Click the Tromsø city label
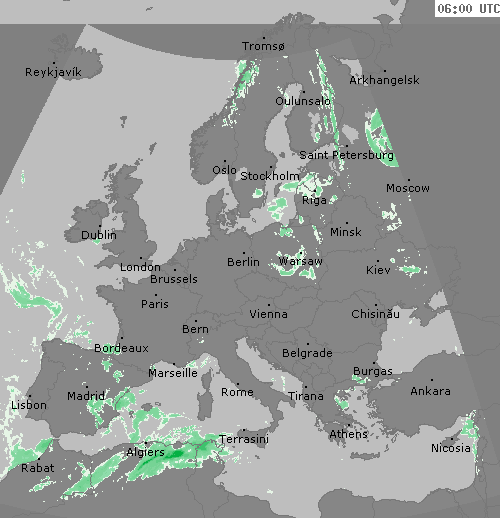The height and width of the screenshot is (518, 500). click(263, 46)
